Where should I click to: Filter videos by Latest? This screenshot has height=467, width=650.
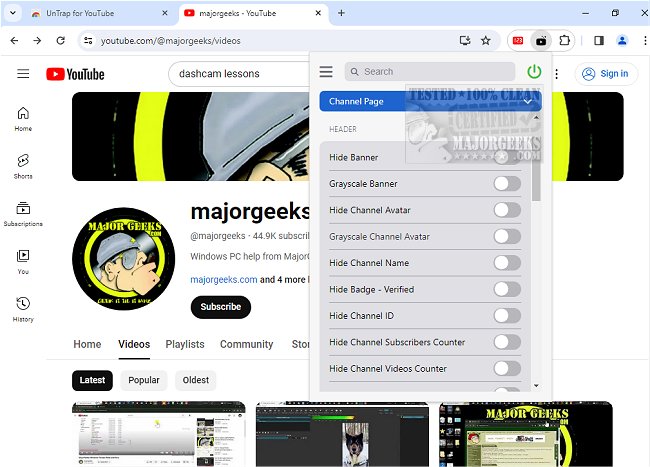[x=92, y=380]
